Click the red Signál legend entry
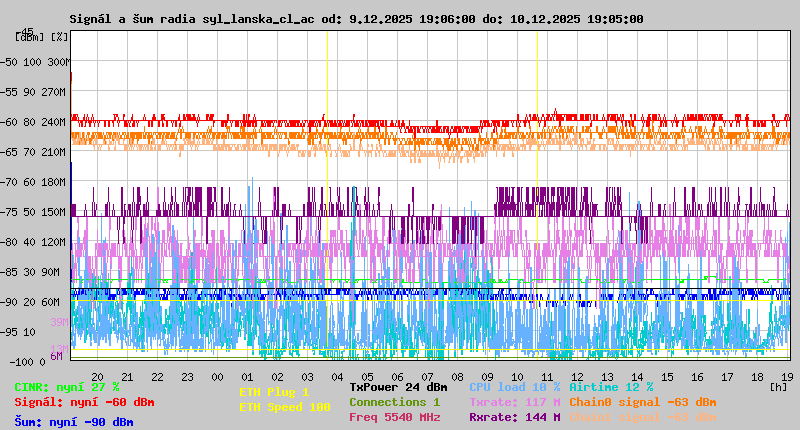800x430 pixels. click(84, 402)
